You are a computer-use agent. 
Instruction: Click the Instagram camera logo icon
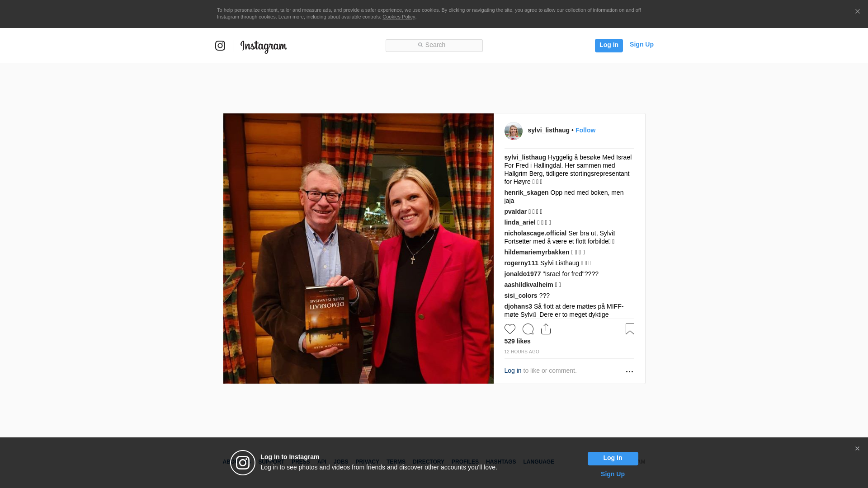pos(220,46)
